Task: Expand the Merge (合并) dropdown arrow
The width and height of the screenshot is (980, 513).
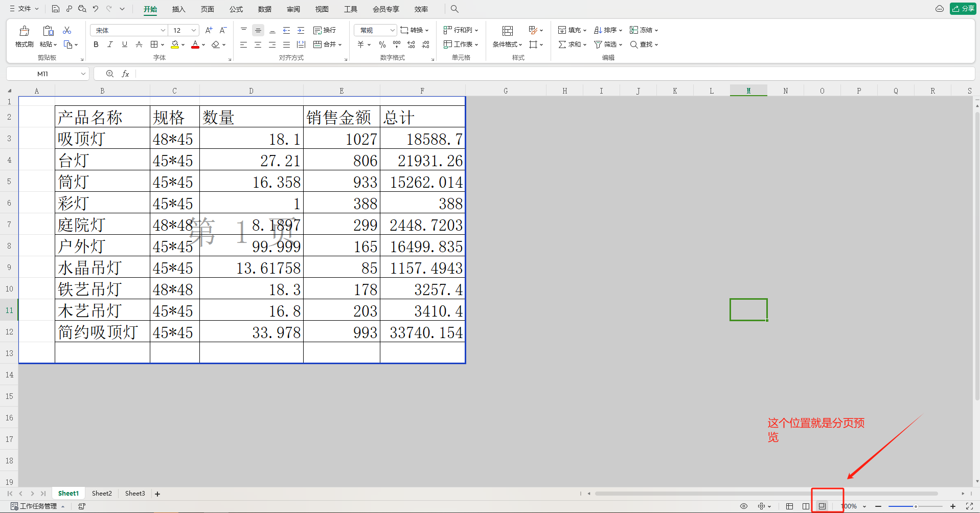Action: click(340, 44)
